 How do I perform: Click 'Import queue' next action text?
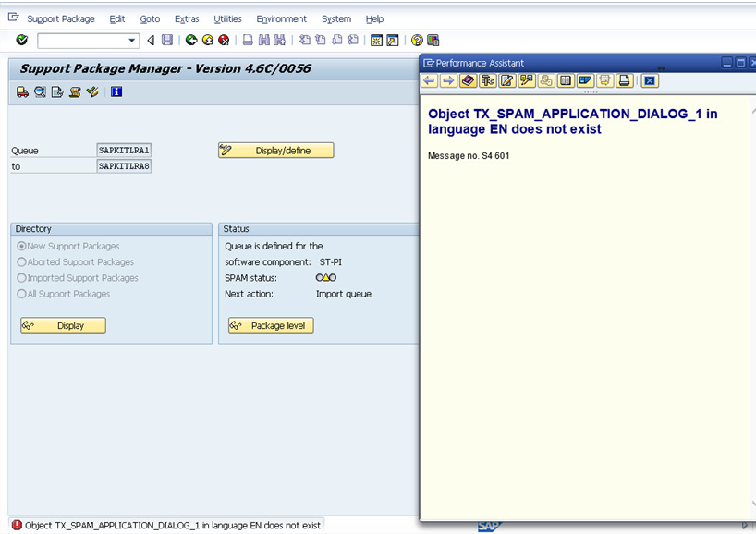(344, 294)
